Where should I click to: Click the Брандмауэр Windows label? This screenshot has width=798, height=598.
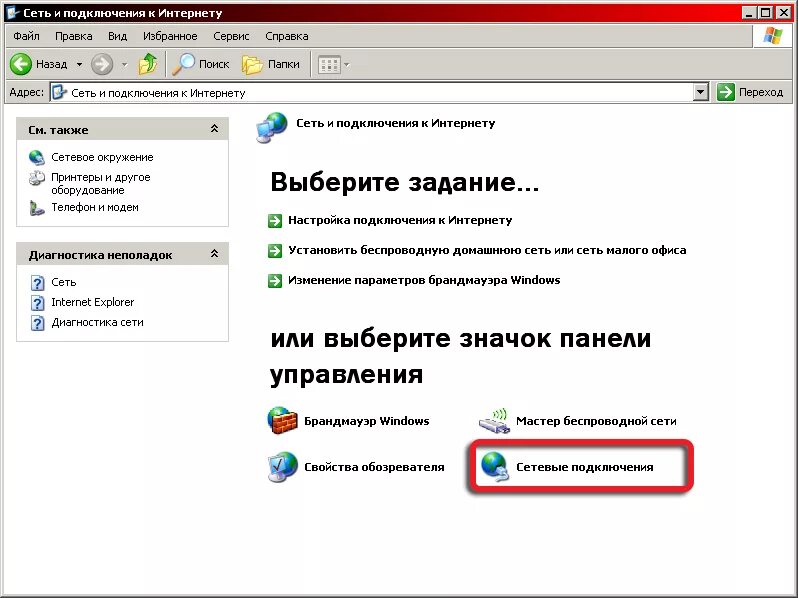coord(366,421)
